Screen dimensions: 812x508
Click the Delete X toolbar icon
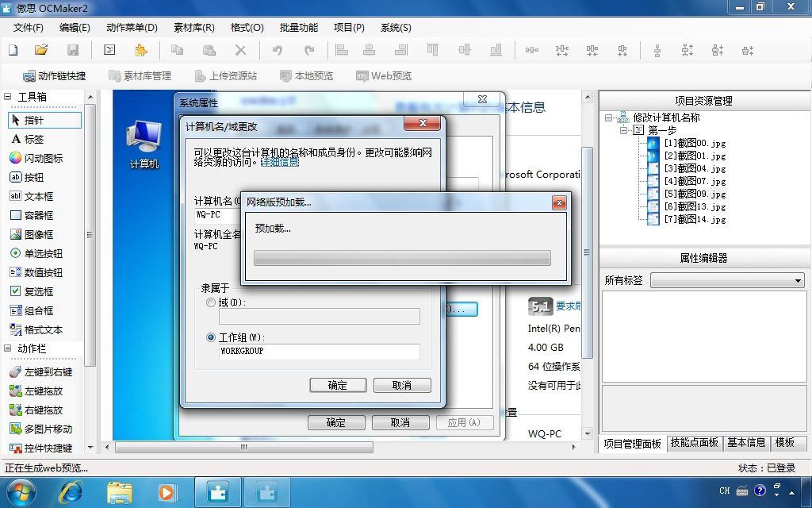(x=240, y=50)
